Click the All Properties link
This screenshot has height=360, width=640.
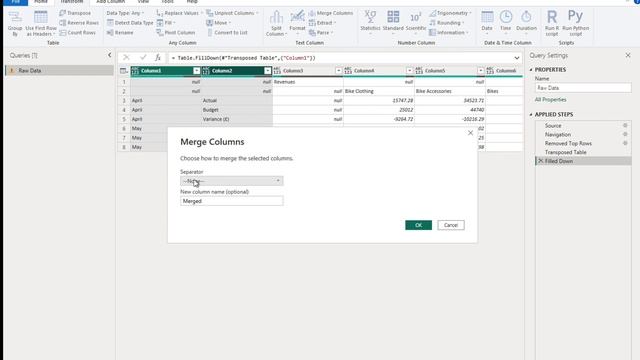[x=550, y=100]
